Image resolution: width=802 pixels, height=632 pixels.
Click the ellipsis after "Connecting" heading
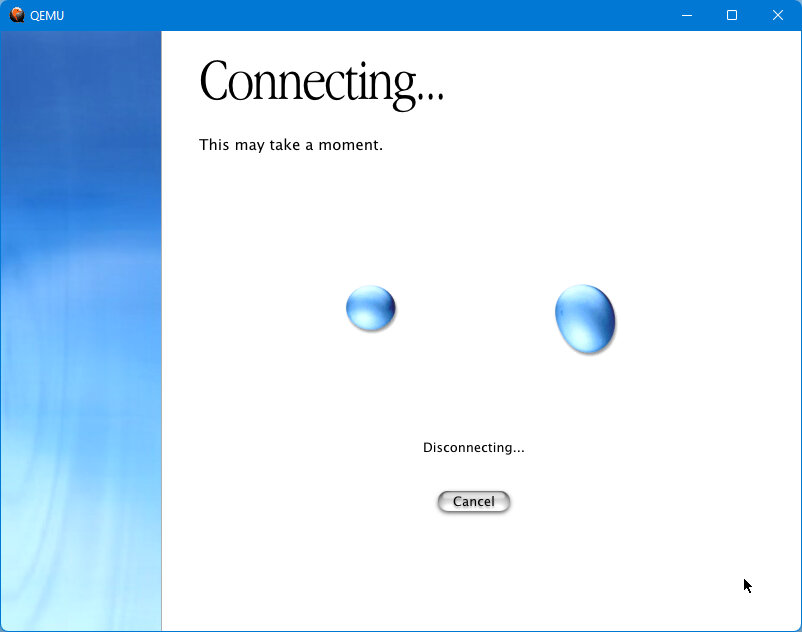click(x=431, y=97)
